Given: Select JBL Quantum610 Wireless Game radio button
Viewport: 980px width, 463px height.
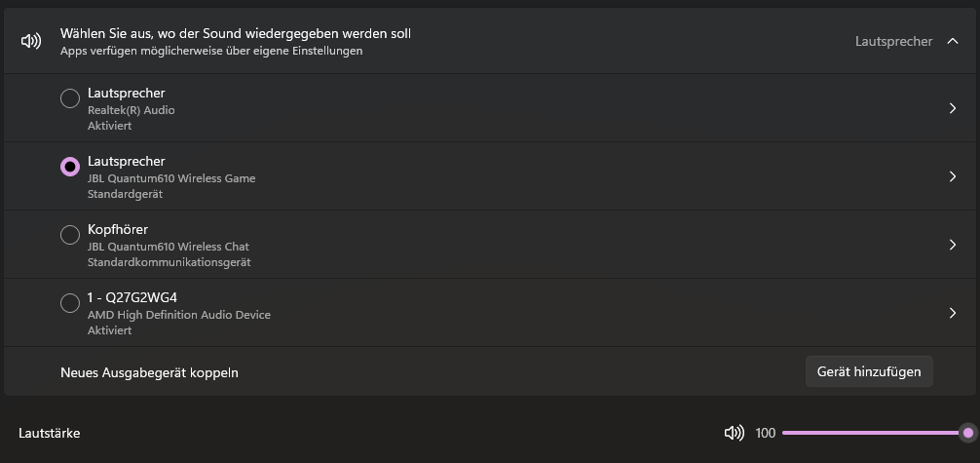Looking at the screenshot, I should (x=70, y=167).
